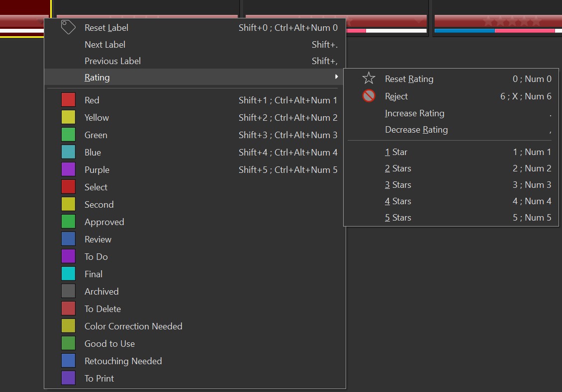Select Next Label command
The width and height of the screenshot is (562, 392).
click(194, 44)
